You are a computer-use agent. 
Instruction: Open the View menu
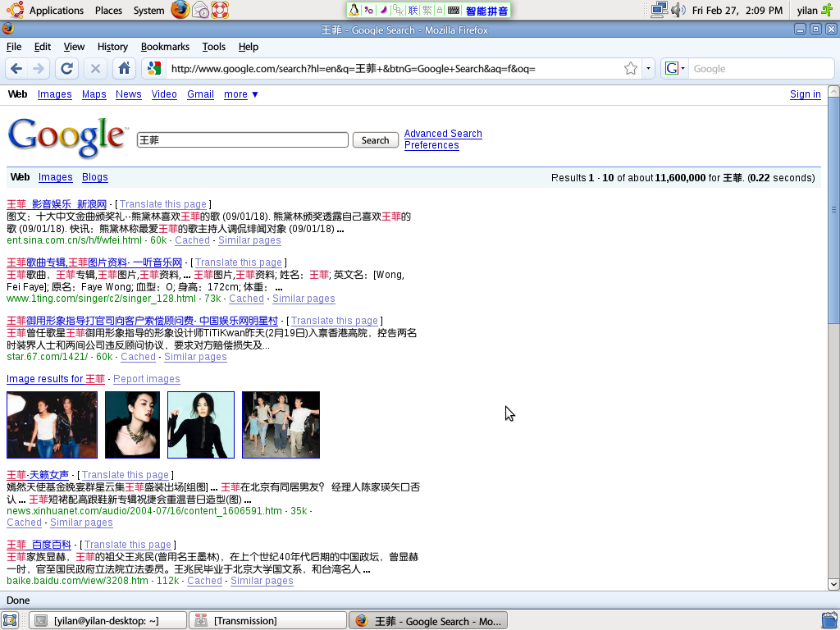pyautogui.click(x=74, y=47)
